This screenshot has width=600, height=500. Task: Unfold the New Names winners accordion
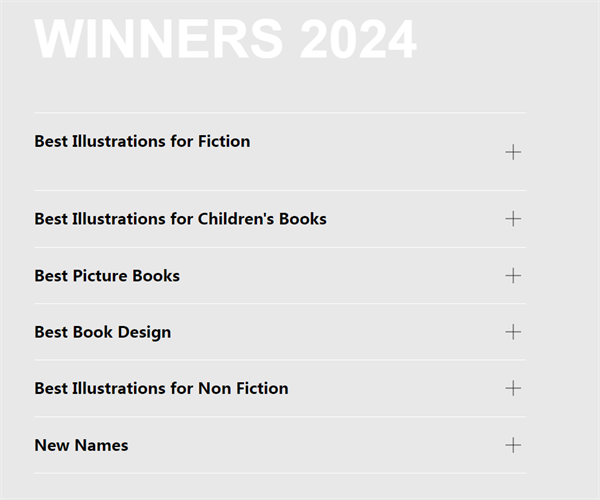tap(279, 445)
